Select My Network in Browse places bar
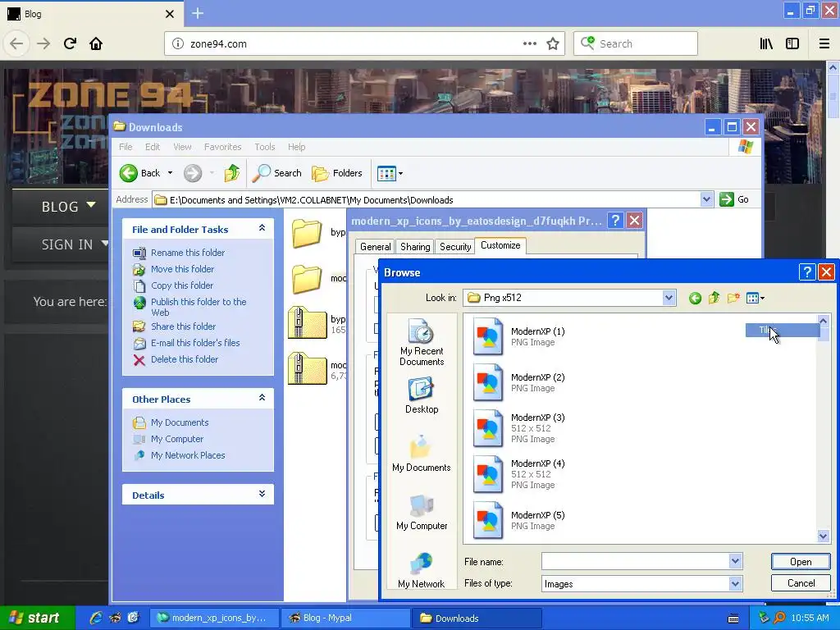840x630 pixels. [422, 570]
